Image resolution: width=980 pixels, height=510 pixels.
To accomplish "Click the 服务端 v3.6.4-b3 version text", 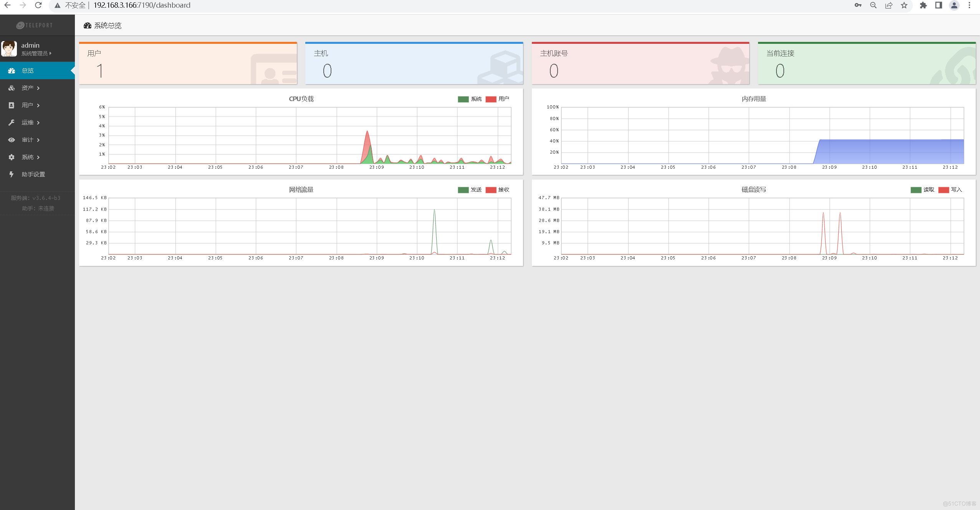I will pyautogui.click(x=35, y=198).
